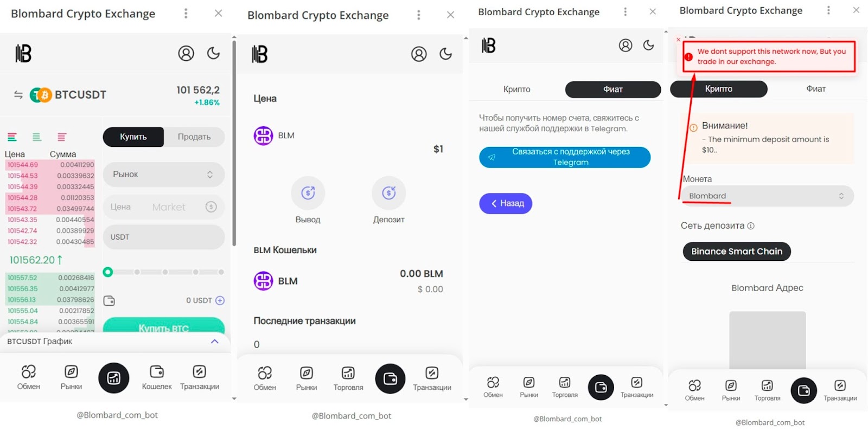
Task: Select the Купить toggle option
Action: (133, 137)
